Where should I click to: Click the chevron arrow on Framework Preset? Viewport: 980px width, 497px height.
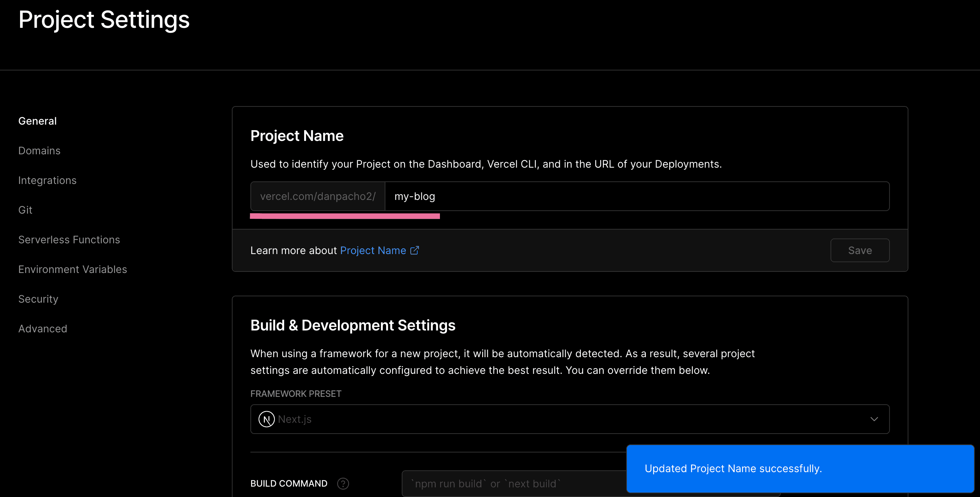point(874,419)
